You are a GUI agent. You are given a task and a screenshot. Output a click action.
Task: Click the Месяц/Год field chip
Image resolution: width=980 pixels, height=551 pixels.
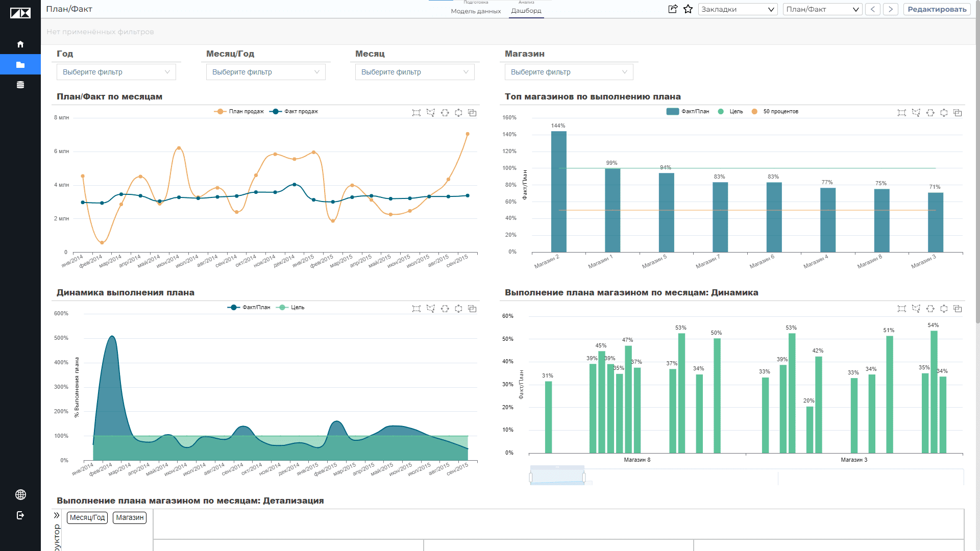pyautogui.click(x=87, y=517)
